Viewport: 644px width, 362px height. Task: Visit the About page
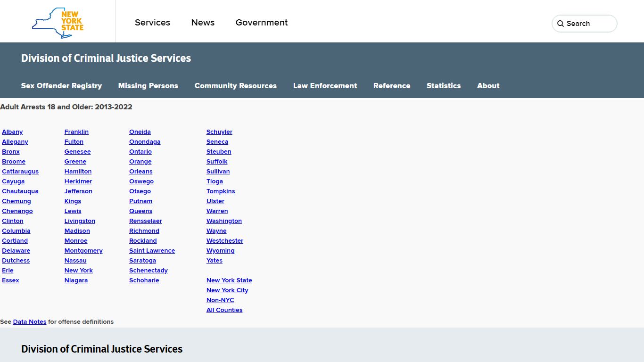tap(488, 86)
